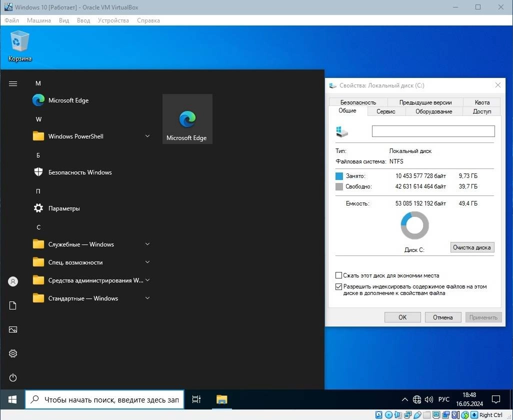Open VirtualBox Машина menu
Screen dimensions: 513x420
click(x=39, y=20)
